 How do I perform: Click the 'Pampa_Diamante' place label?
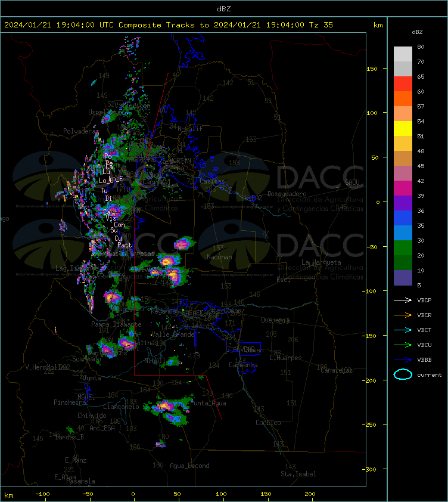pos(116,324)
